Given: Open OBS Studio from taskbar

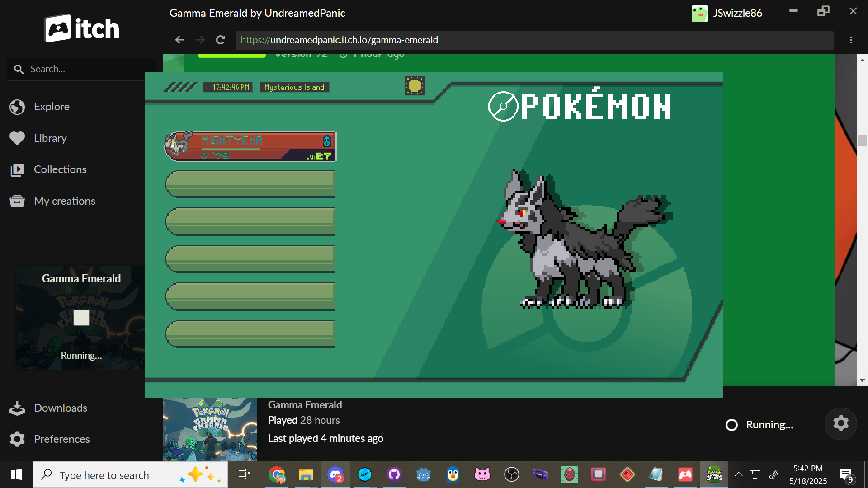Looking at the screenshot, I should click(511, 475).
